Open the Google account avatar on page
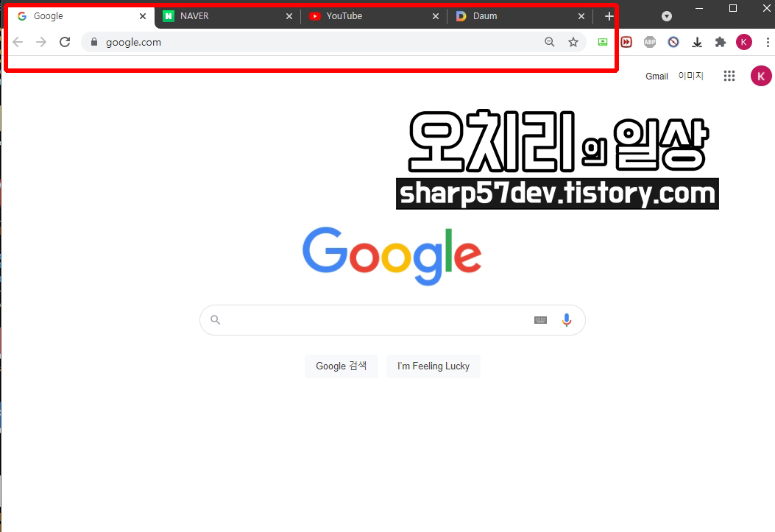The width and height of the screenshot is (775, 532). 761,76
